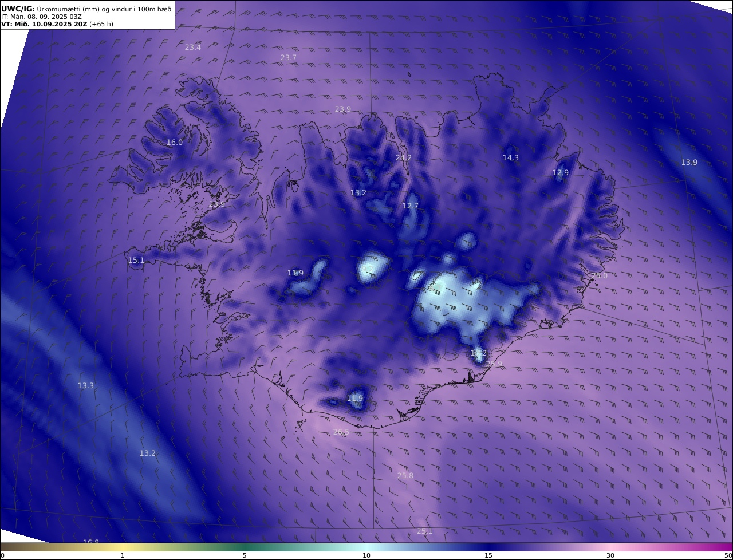Click the 12.7 value on the map
The height and width of the screenshot is (560, 733).
click(x=411, y=206)
